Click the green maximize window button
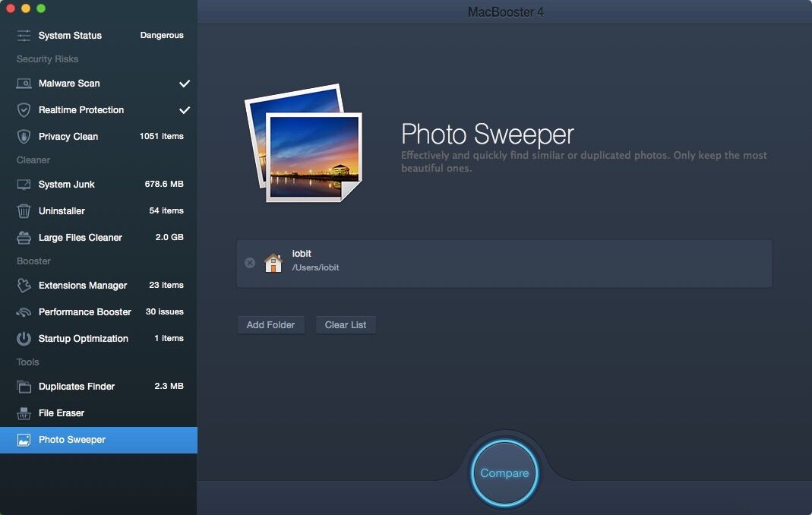The height and width of the screenshot is (515, 812). pyautogui.click(x=41, y=8)
